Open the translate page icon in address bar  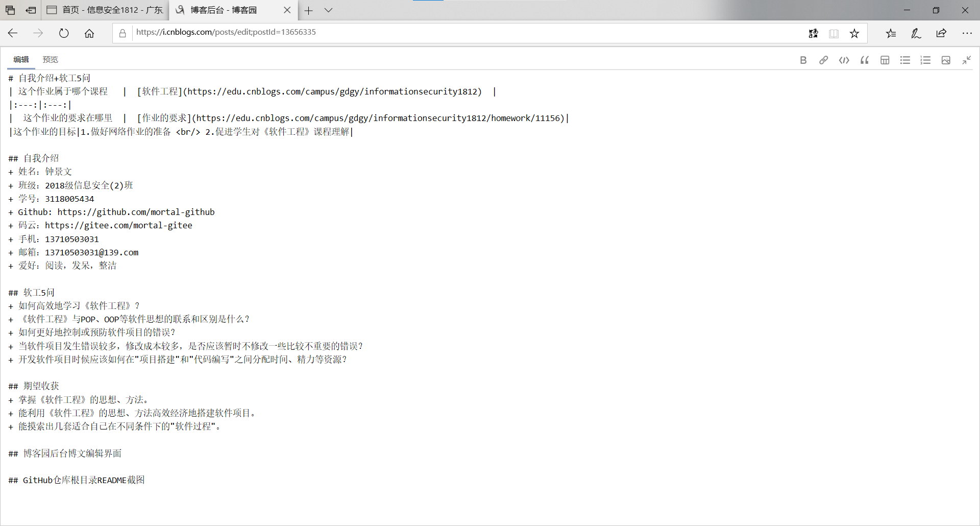click(x=813, y=33)
